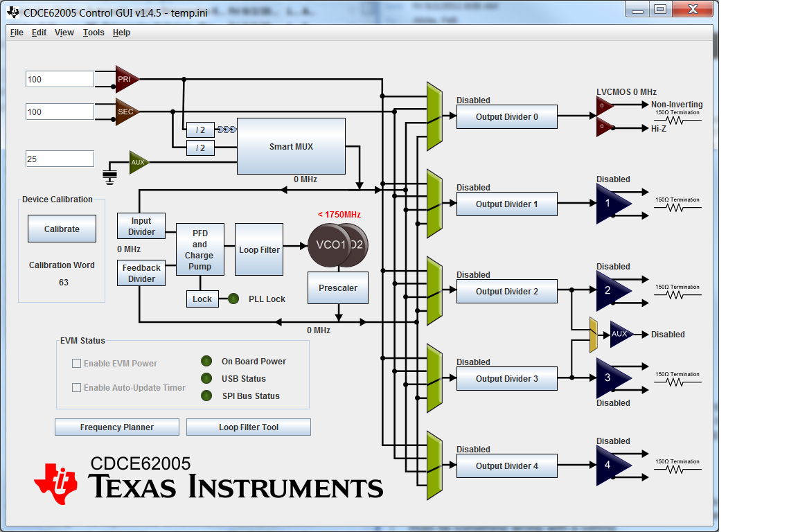Click the green mux for Output Divider 2
Screen dimensions: 798x532
point(434,291)
